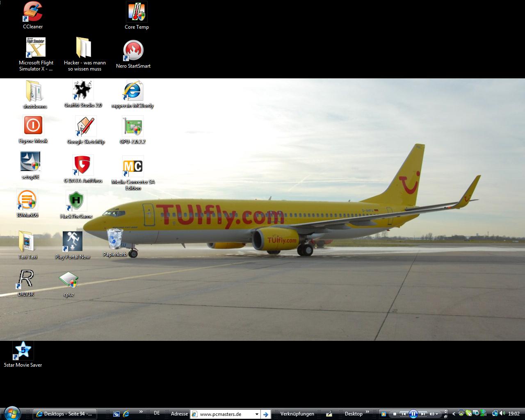This screenshot has height=420, width=525.
Task: Select the Eigene Musik icon
Action: tap(33, 129)
